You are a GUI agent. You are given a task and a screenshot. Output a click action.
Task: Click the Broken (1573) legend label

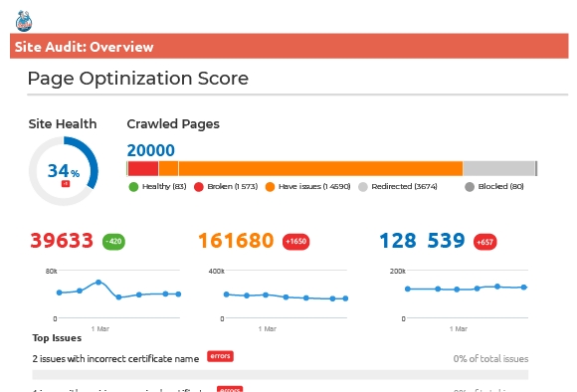[233, 187]
